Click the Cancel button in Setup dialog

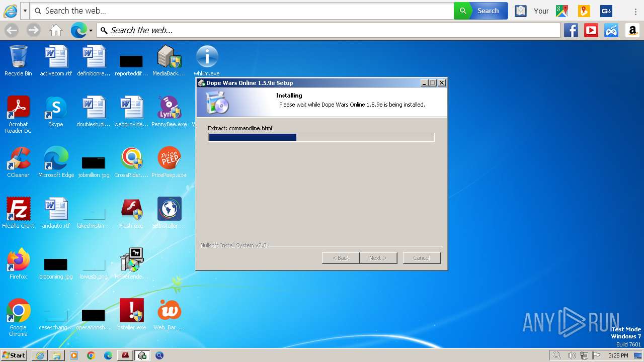(x=422, y=258)
